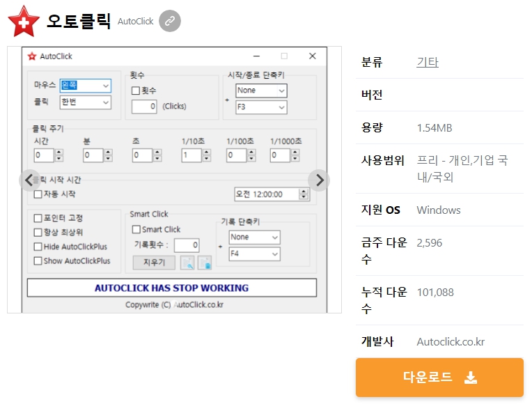Click the 1/100초 value field

click(237, 155)
